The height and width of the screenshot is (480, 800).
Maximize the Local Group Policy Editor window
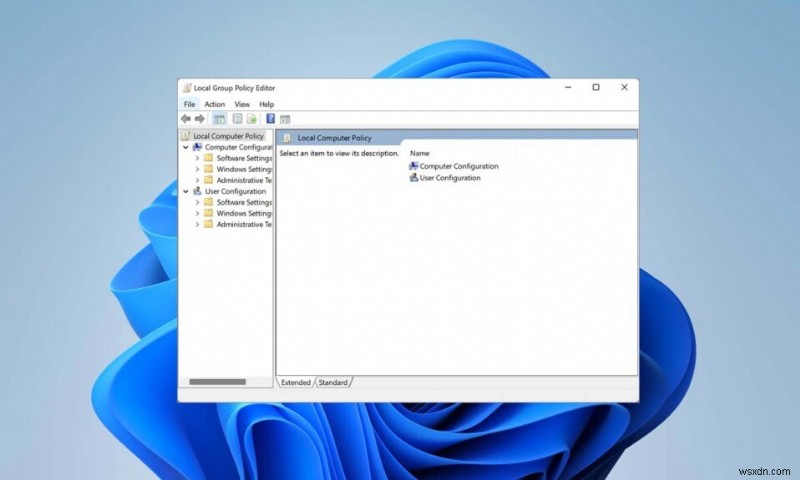tap(596, 87)
